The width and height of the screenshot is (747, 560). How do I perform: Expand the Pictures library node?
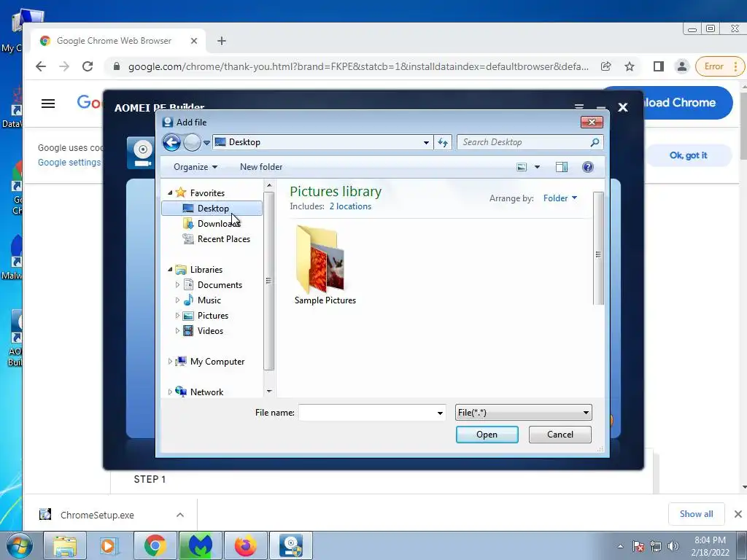click(177, 315)
